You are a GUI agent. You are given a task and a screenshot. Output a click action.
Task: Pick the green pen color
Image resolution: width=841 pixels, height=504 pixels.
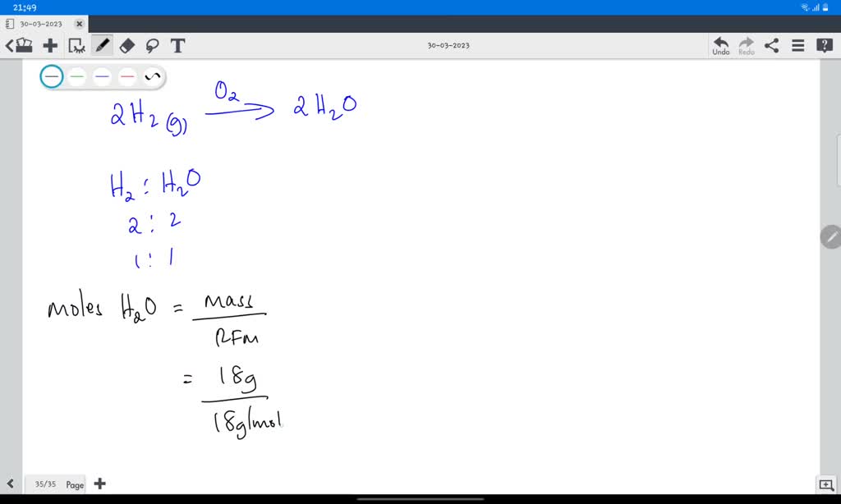click(x=77, y=76)
